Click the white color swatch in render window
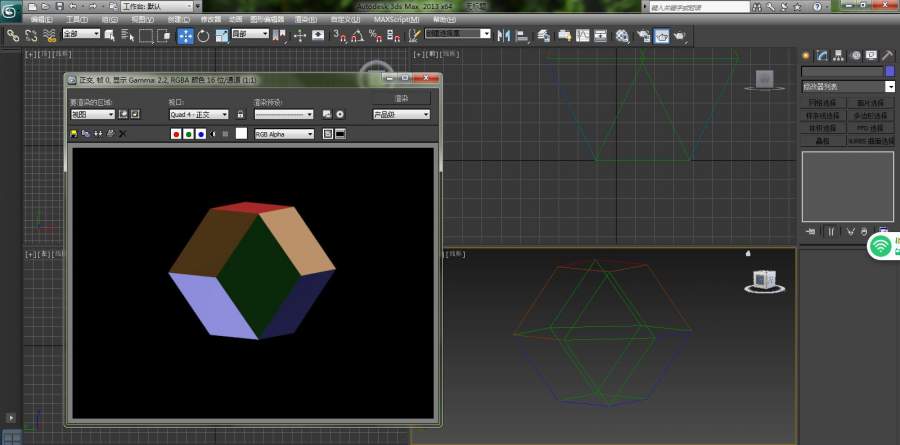Viewport: 900px width, 445px height. (241, 133)
